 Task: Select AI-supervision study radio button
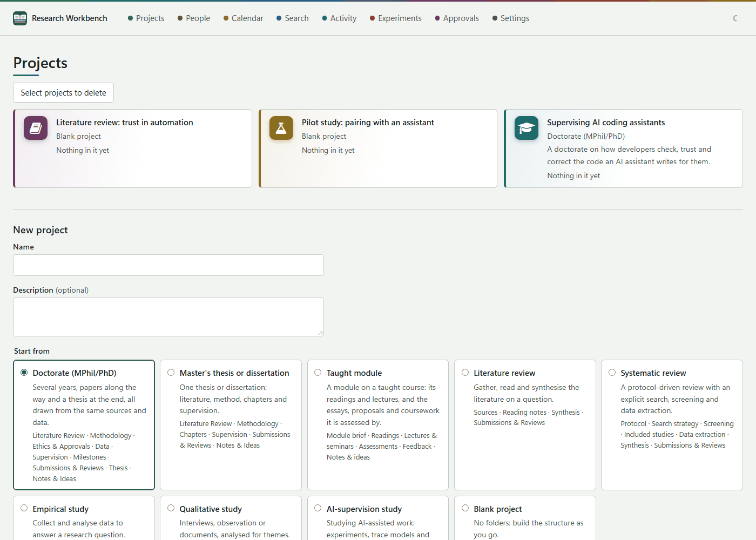point(318,508)
